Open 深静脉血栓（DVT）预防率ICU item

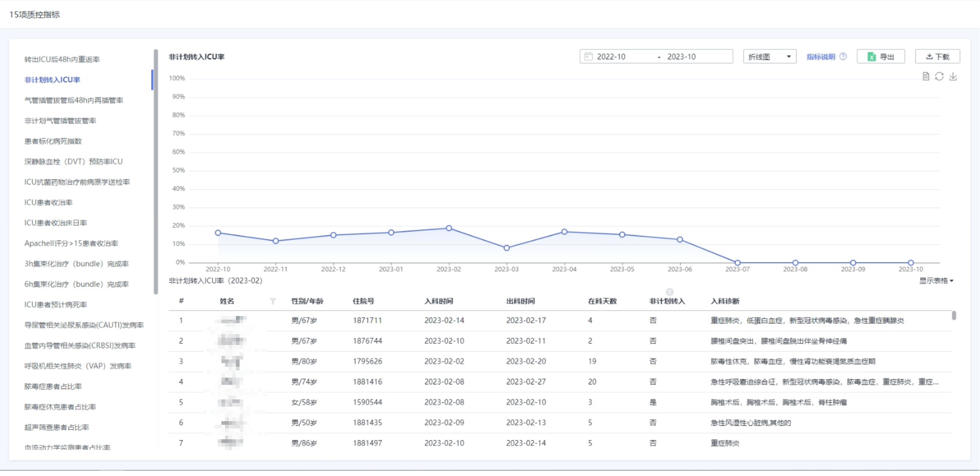click(x=73, y=161)
